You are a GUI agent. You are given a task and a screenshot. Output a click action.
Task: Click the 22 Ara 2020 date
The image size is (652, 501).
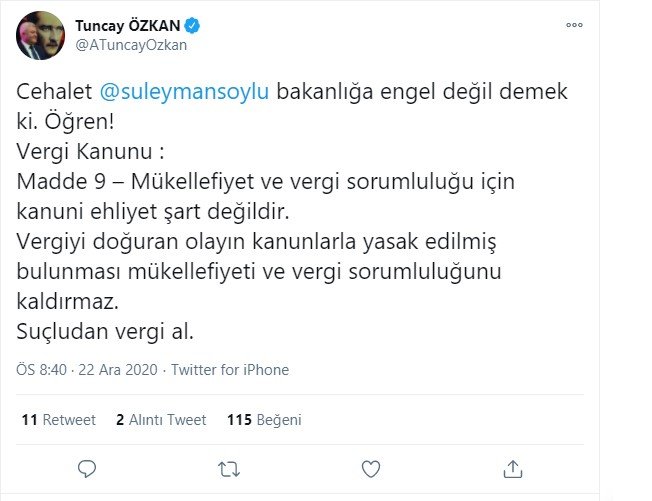pyautogui.click(x=118, y=370)
